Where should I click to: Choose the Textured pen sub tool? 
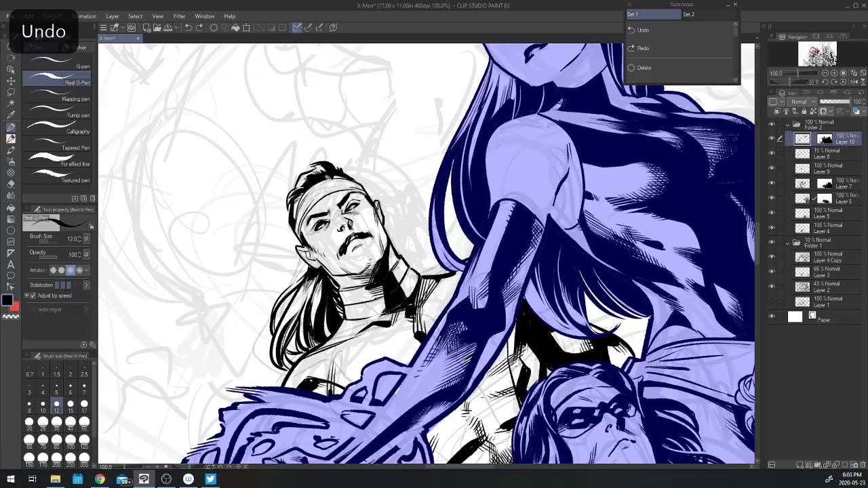tap(57, 175)
